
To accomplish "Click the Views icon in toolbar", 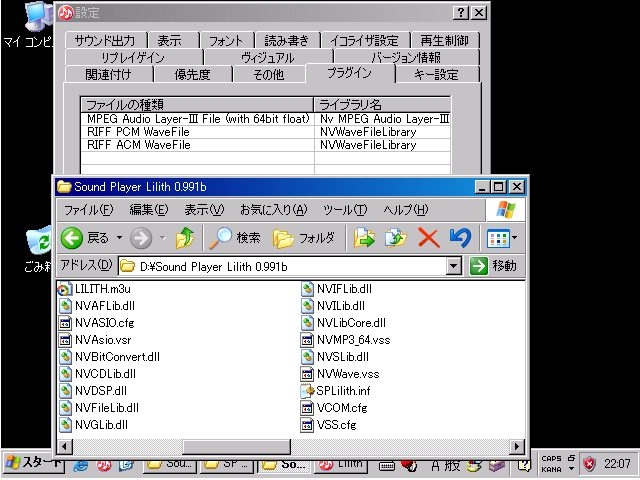I will (498, 238).
